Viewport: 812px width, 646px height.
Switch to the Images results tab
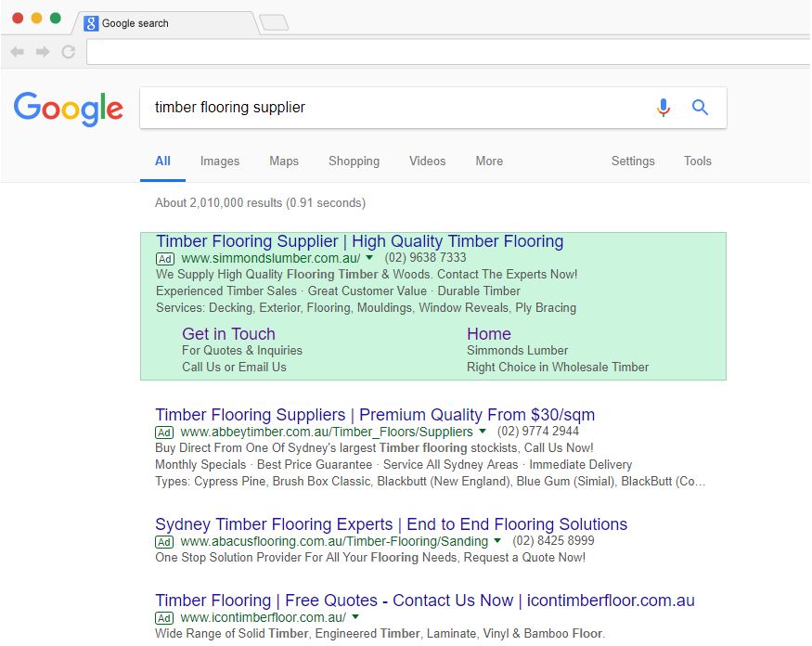coord(220,161)
